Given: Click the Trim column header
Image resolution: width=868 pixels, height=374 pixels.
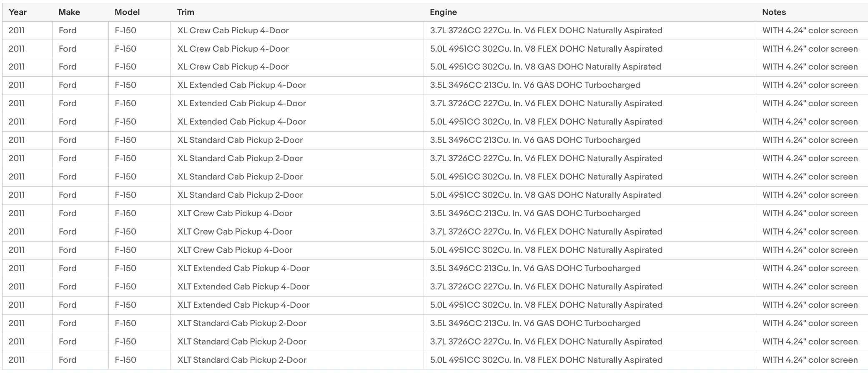Looking at the screenshot, I should click(186, 12).
